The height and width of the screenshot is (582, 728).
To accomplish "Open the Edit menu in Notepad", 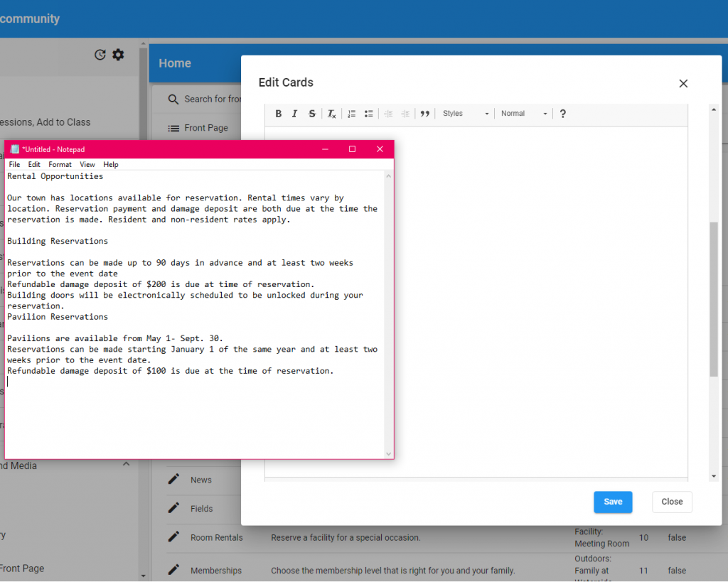I will tap(34, 164).
